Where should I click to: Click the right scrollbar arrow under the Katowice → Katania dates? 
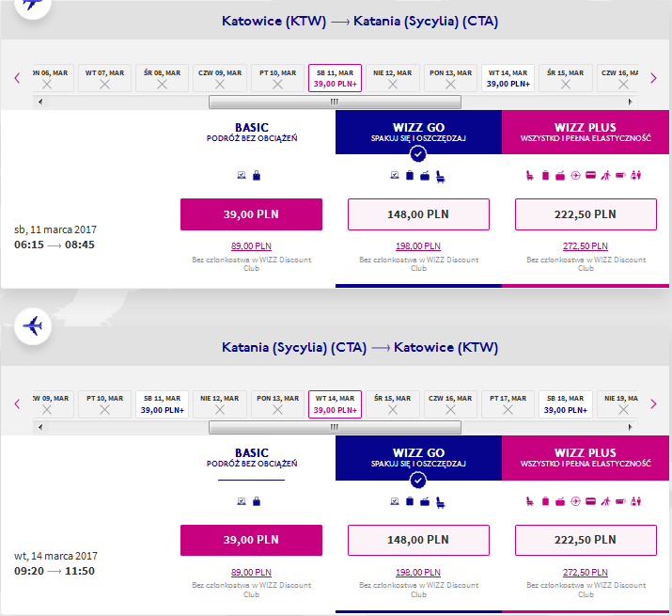tap(630, 103)
